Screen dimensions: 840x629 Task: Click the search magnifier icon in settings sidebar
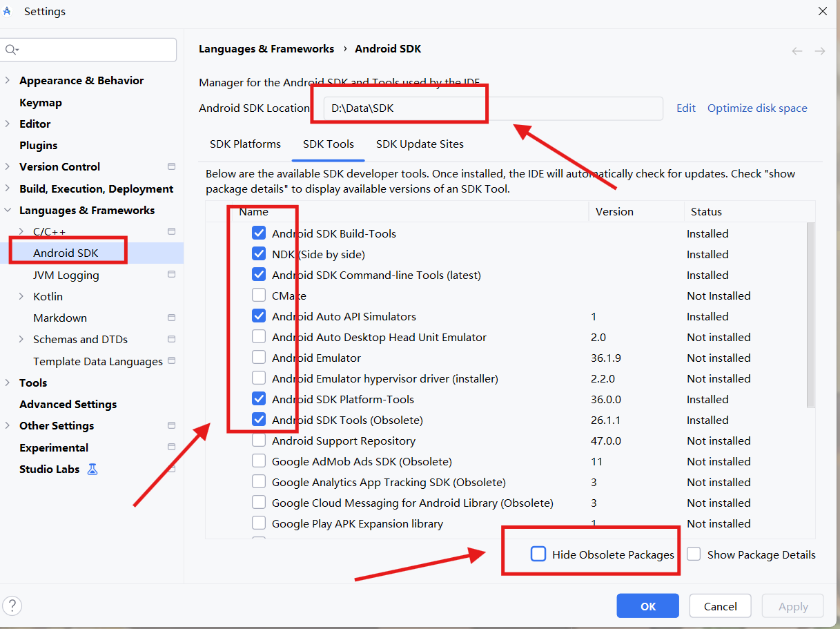coord(12,50)
